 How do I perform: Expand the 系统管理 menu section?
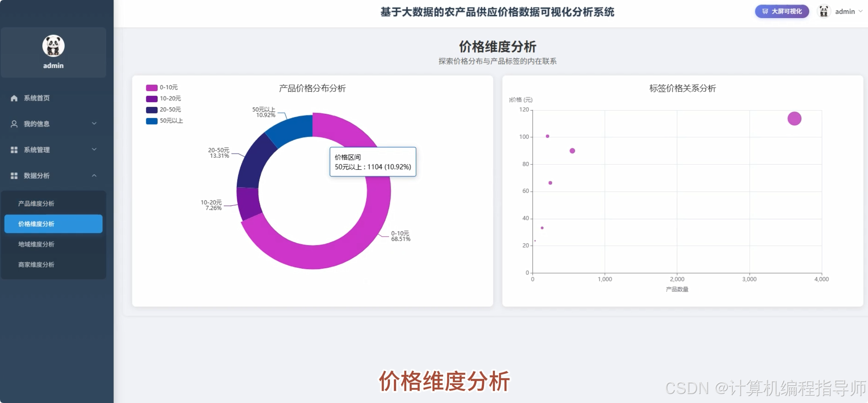[x=53, y=150]
